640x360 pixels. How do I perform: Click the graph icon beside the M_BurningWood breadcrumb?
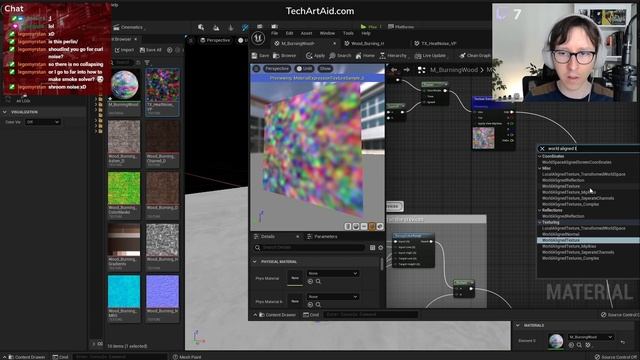(422, 70)
